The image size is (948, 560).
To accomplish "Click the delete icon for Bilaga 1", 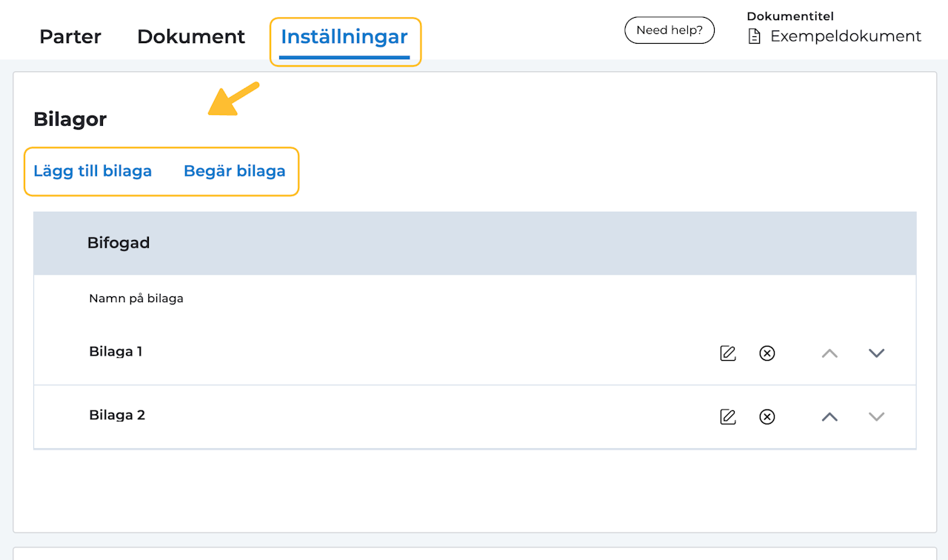I will [x=767, y=353].
